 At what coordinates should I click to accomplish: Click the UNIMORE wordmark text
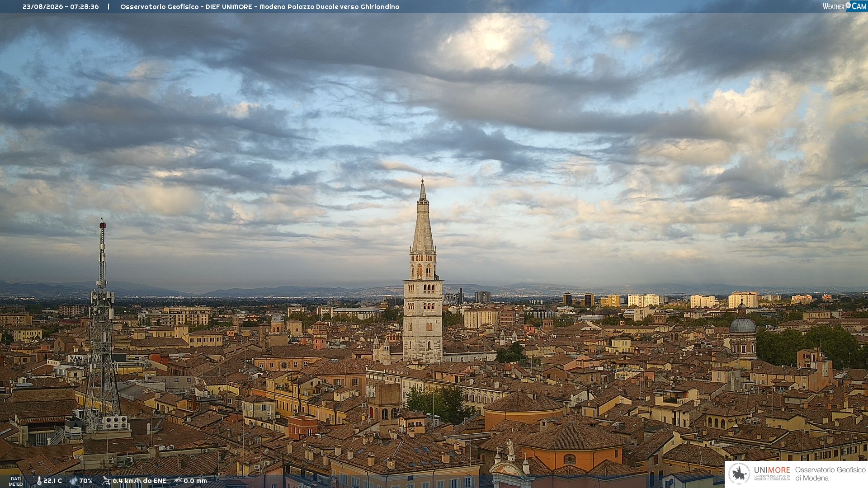click(772, 470)
